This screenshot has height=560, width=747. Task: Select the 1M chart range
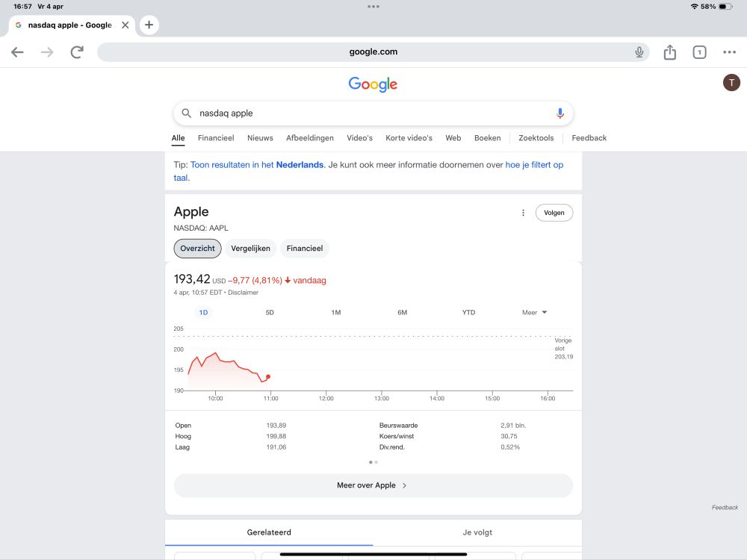point(336,312)
